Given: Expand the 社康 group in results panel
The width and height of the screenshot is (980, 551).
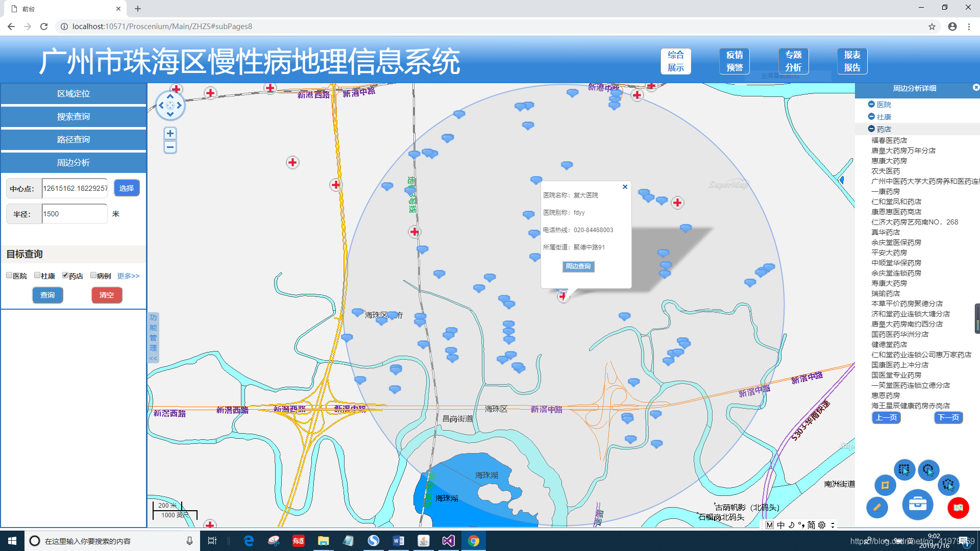Looking at the screenshot, I should tap(871, 116).
